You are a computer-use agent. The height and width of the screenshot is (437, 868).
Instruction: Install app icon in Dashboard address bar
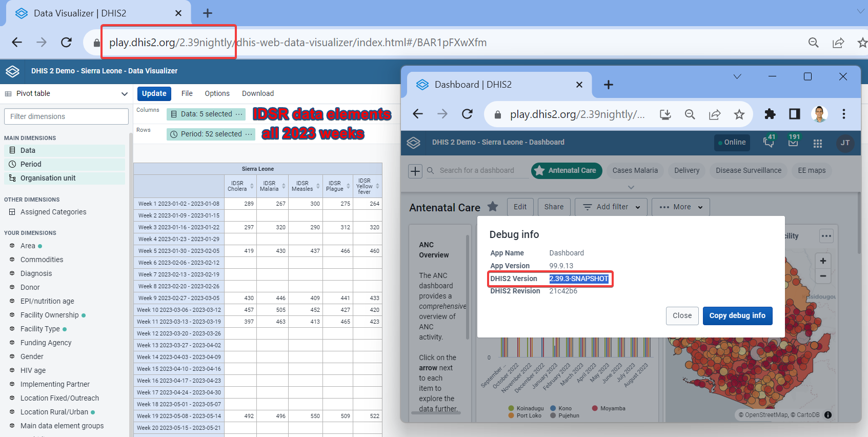pyautogui.click(x=665, y=114)
